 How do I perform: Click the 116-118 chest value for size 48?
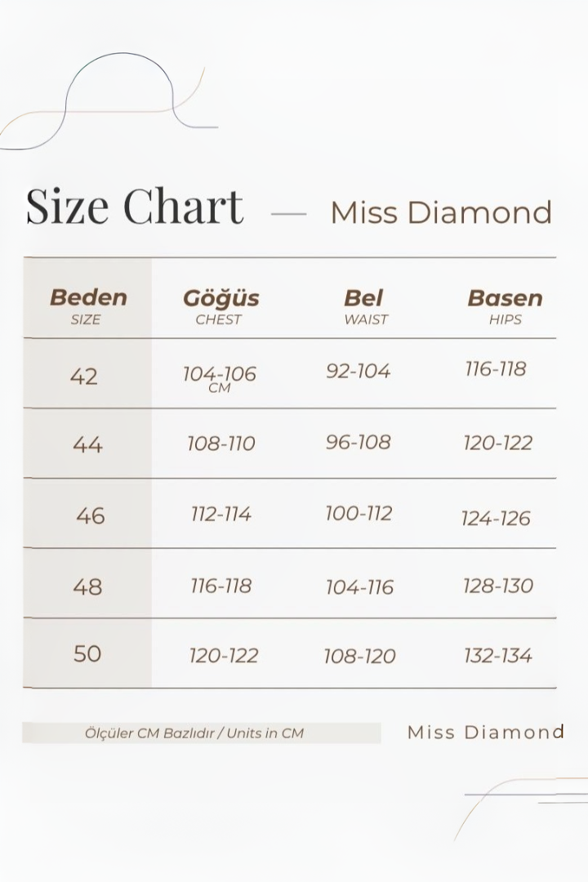coord(220,586)
